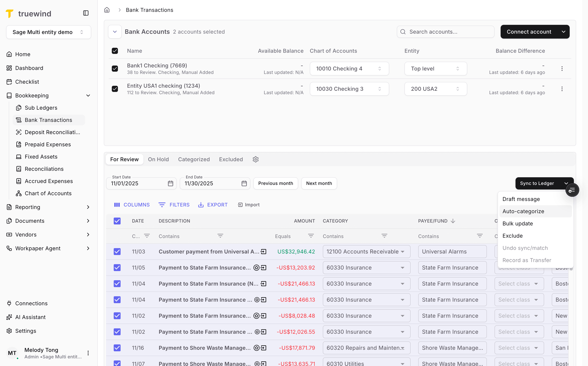Open the Top level entity dropdown
Viewport: 588px width, 366px height.
(435, 69)
